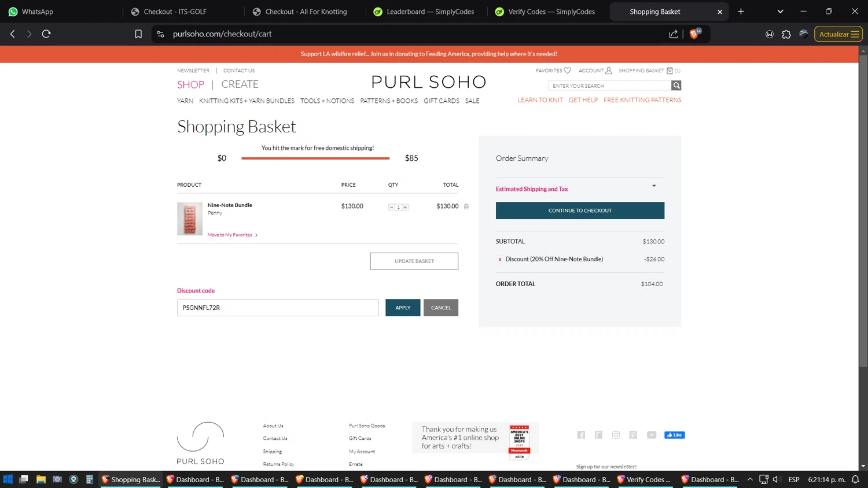The height and width of the screenshot is (488, 868).
Task: Open Purl Soho Ravelry icon
Action: [598, 435]
